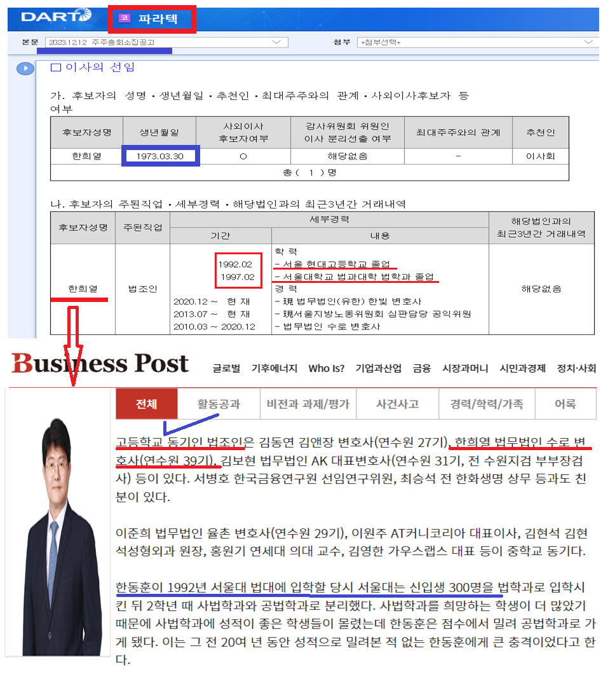601x700 pixels.
Task: Click the 파라텍 company name
Action: click(158, 18)
